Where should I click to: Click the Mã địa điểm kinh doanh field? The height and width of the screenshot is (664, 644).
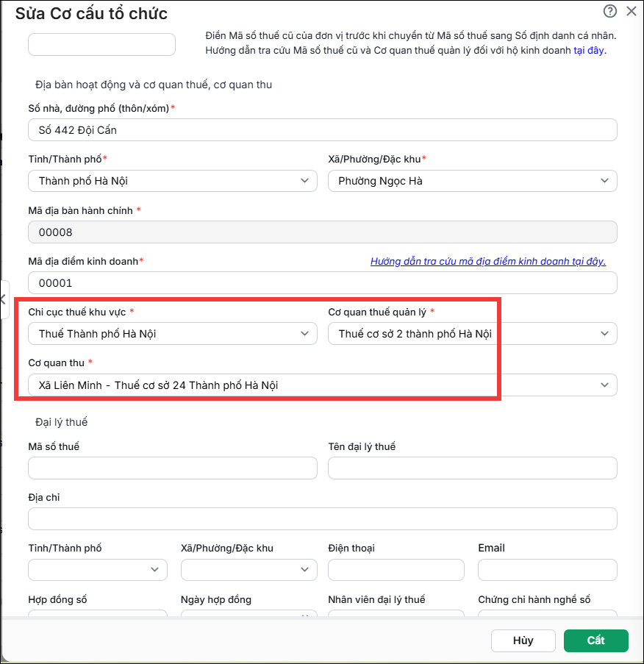[x=322, y=283]
